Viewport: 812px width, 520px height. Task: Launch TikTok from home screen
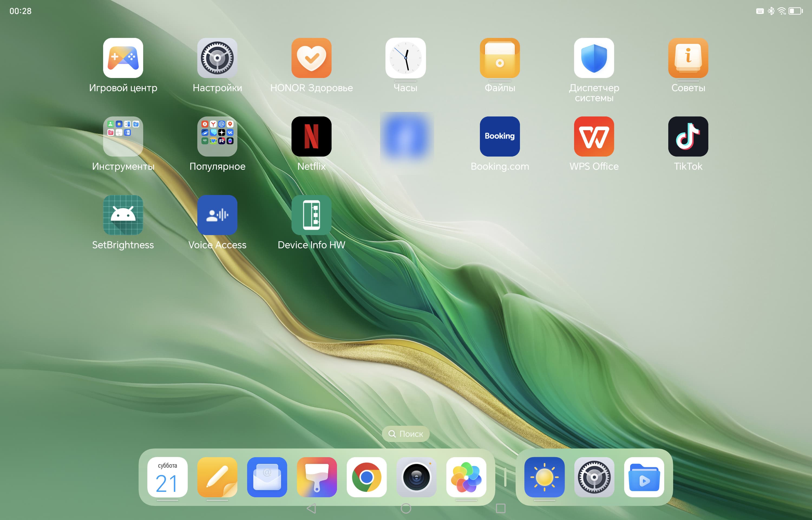tap(688, 136)
